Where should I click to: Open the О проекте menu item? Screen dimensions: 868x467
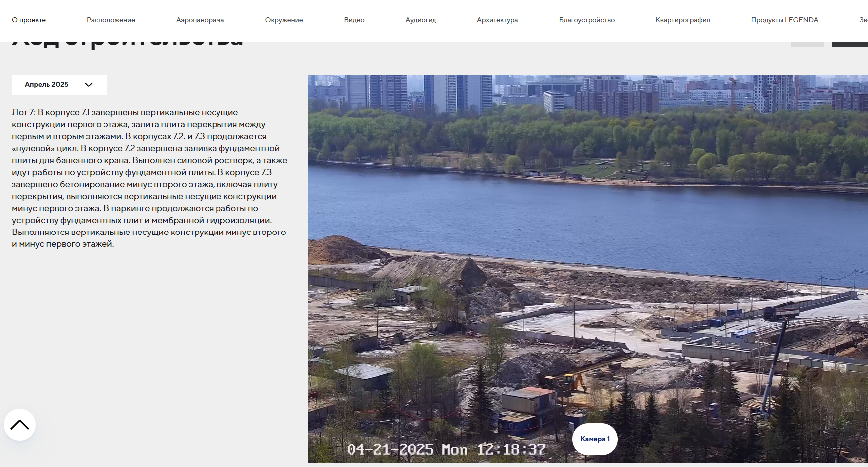[x=29, y=20]
